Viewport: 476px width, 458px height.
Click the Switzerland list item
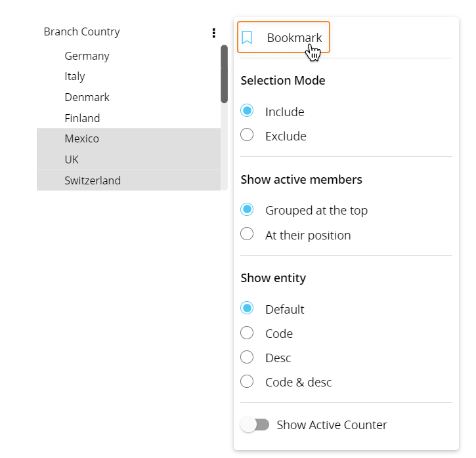coord(92,180)
